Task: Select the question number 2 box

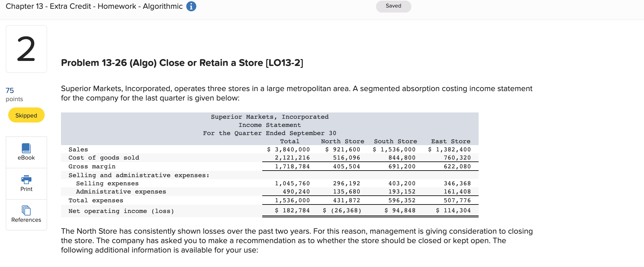Action: 26,49
